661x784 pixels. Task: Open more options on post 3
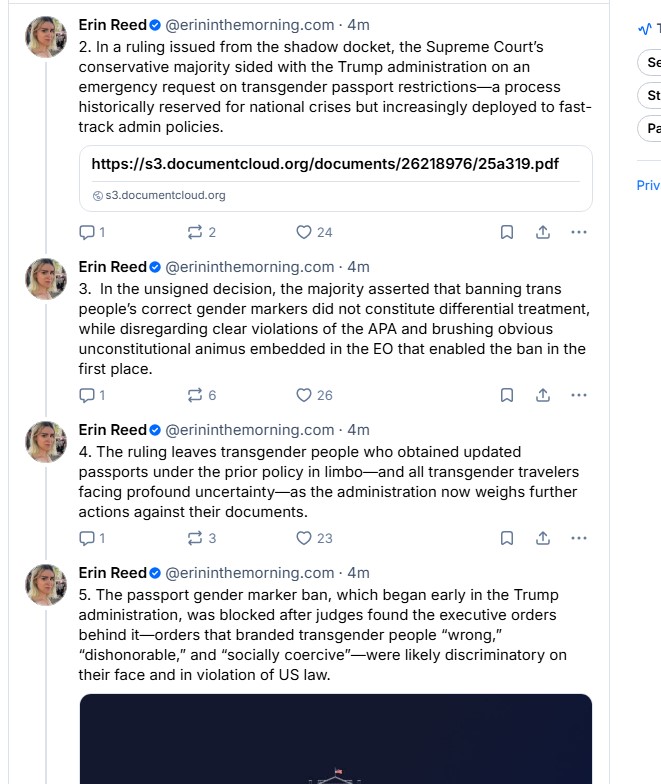click(578, 395)
